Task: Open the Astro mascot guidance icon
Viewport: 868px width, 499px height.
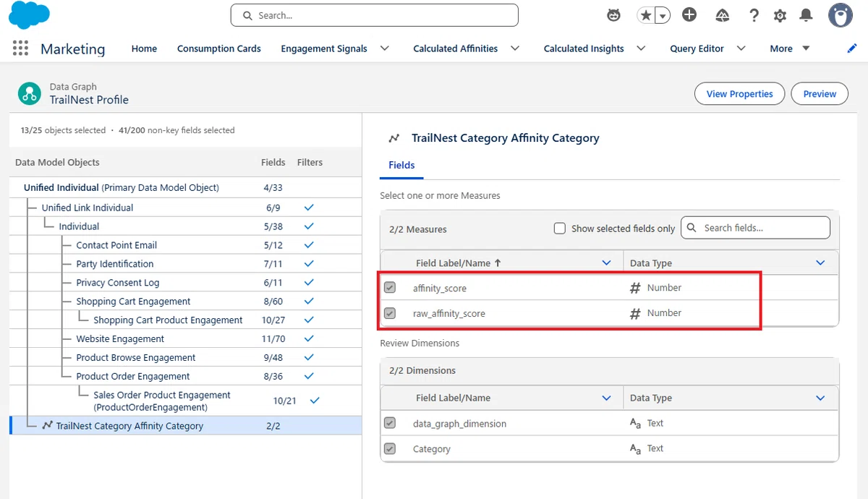Action: [x=613, y=15]
